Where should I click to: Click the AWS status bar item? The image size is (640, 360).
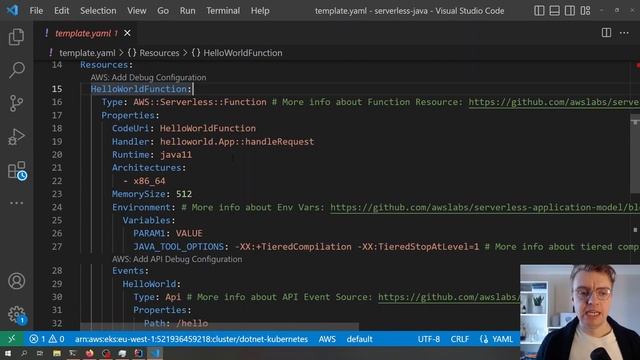coord(327,339)
